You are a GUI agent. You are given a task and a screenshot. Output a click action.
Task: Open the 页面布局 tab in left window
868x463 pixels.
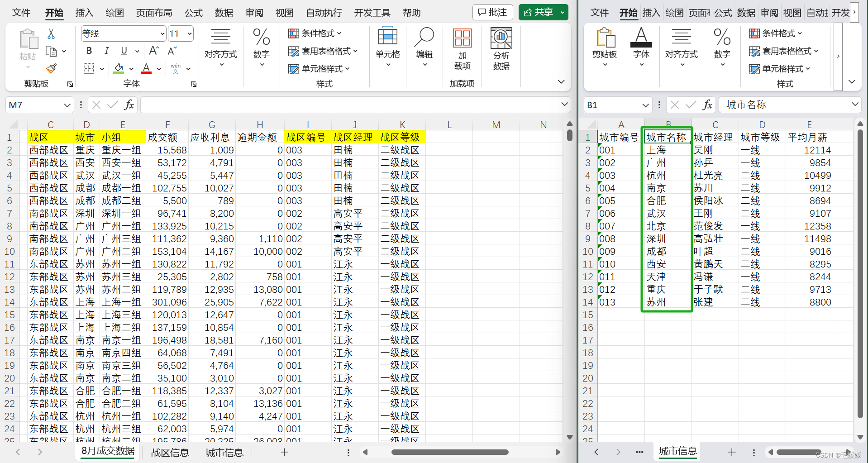pos(154,13)
